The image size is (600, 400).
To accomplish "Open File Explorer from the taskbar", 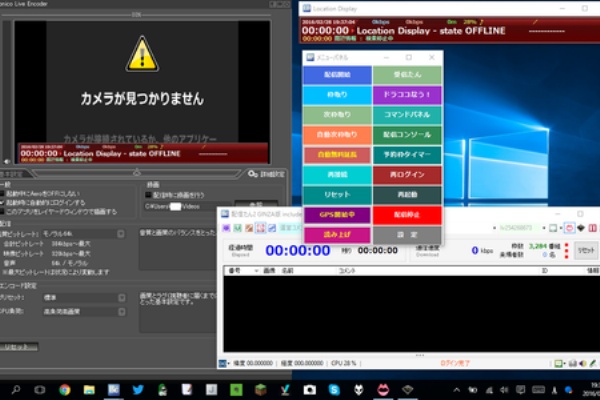I will pos(89,390).
